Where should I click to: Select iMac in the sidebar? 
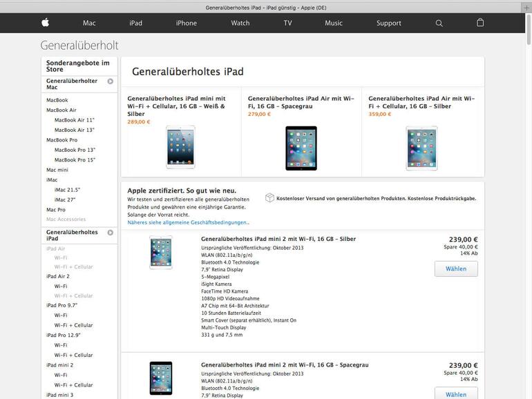click(x=52, y=179)
